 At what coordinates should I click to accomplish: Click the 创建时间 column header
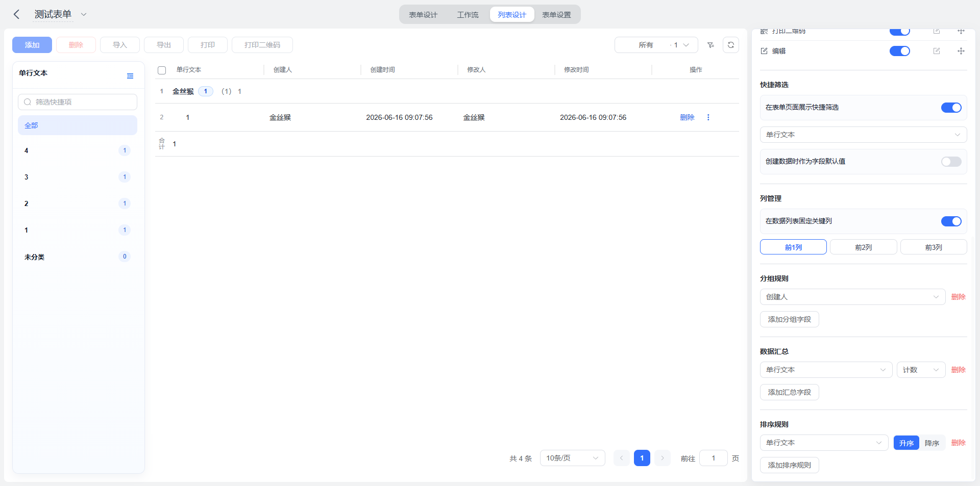[x=382, y=70]
